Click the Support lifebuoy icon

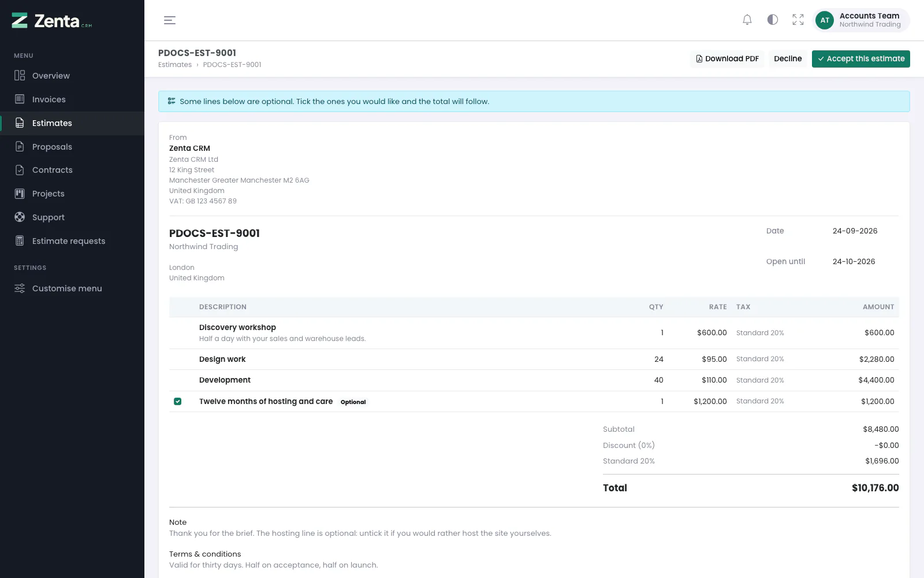[x=20, y=217]
